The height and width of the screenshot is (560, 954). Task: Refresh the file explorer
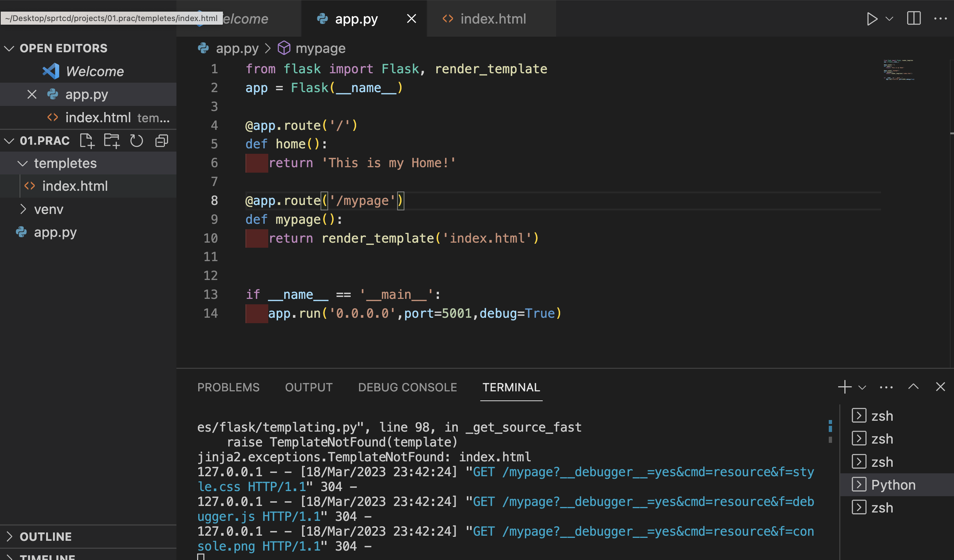coord(136,141)
